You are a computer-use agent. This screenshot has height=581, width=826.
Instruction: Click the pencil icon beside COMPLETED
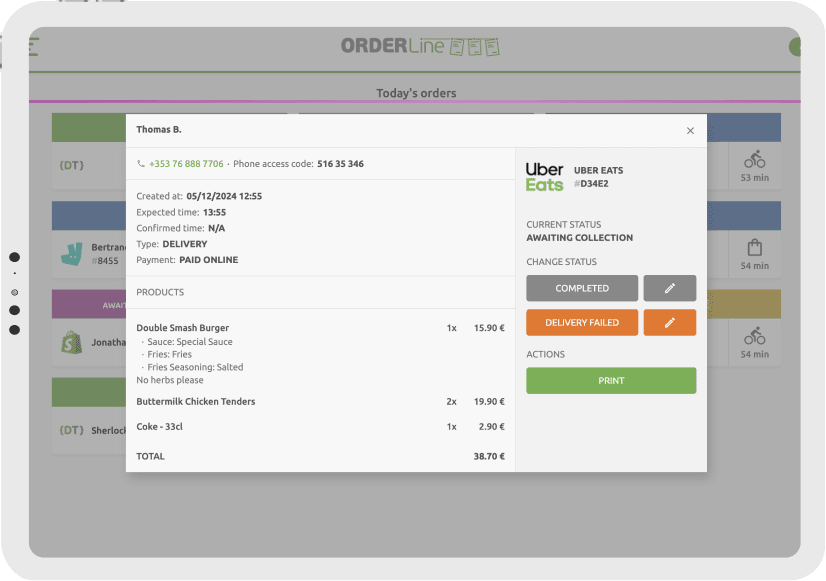click(x=669, y=288)
